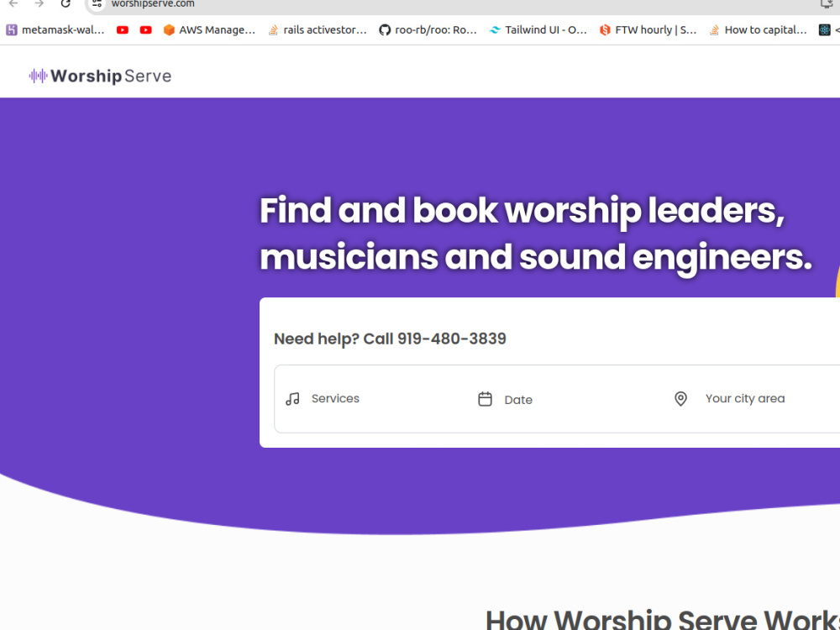The height and width of the screenshot is (630, 840).
Task: Click the How Worship Serve Works heading
Action: pyautogui.click(x=663, y=621)
